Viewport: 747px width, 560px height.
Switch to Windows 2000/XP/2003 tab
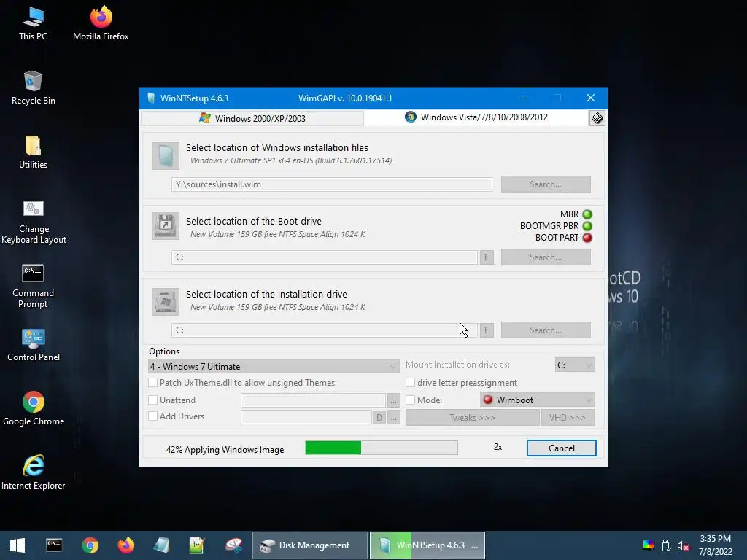pos(252,118)
